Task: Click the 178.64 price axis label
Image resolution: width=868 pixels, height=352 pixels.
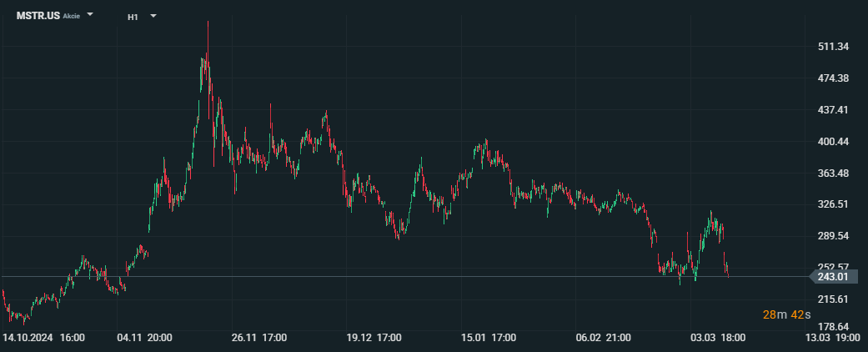Action: pos(833,326)
